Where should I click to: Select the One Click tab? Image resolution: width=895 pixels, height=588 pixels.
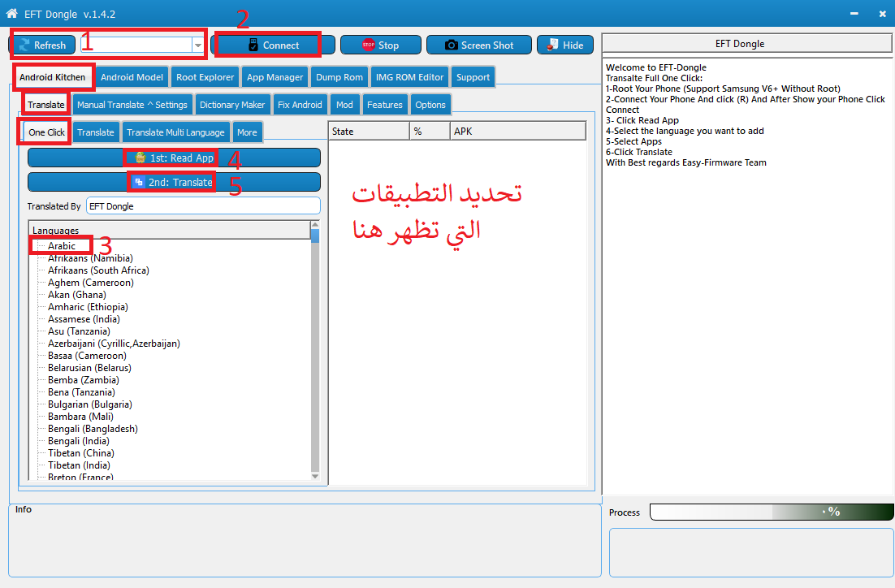point(47,132)
